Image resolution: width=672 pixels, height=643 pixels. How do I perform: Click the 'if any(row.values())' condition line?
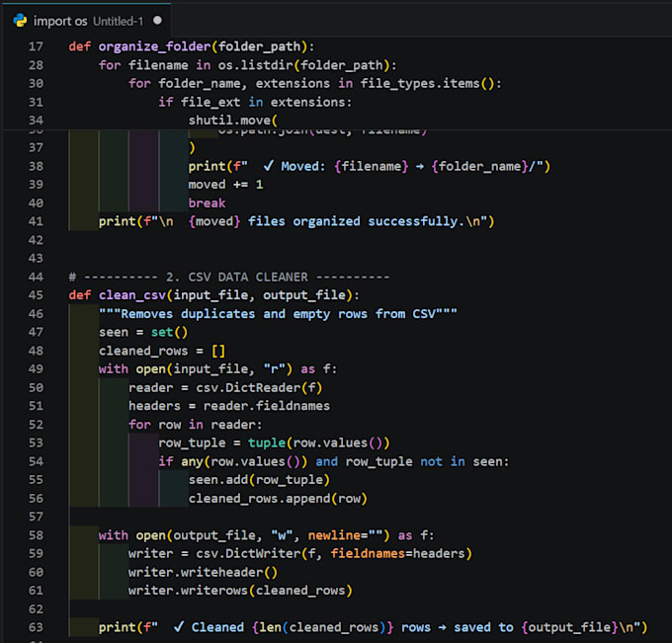point(334,462)
